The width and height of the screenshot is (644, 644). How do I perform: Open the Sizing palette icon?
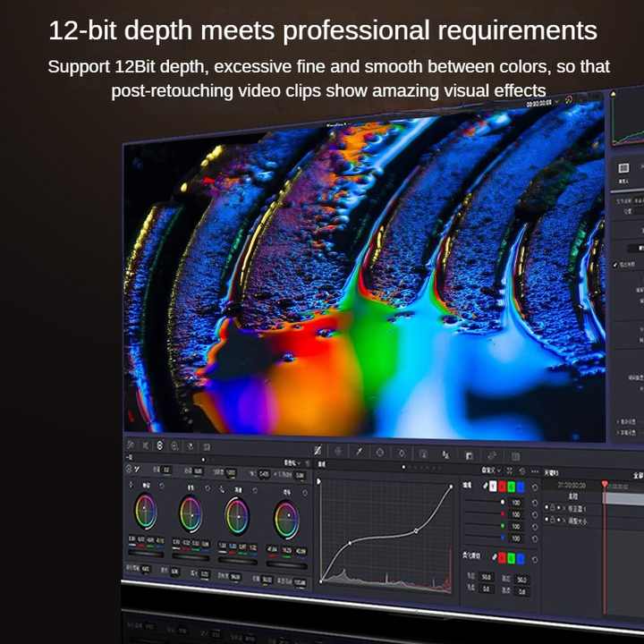[492, 456]
